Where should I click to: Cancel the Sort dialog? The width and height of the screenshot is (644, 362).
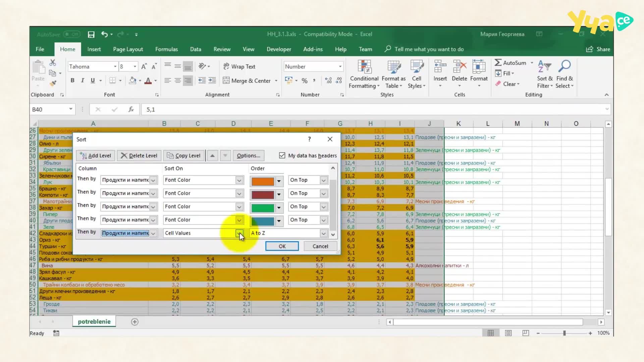point(320,246)
